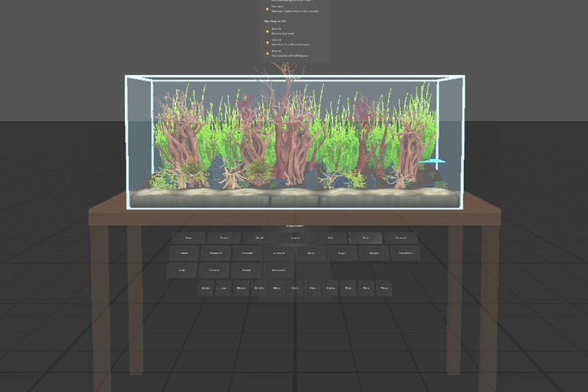Activate the Mirror button in the tool row
This screenshot has width=588, height=392.
tap(276, 288)
